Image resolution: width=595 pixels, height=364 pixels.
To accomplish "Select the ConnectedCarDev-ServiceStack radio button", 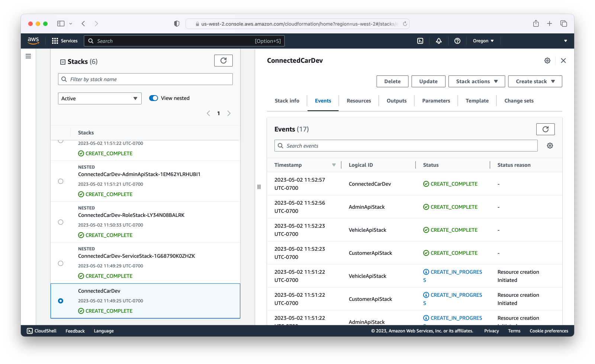I will coord(61,263).
